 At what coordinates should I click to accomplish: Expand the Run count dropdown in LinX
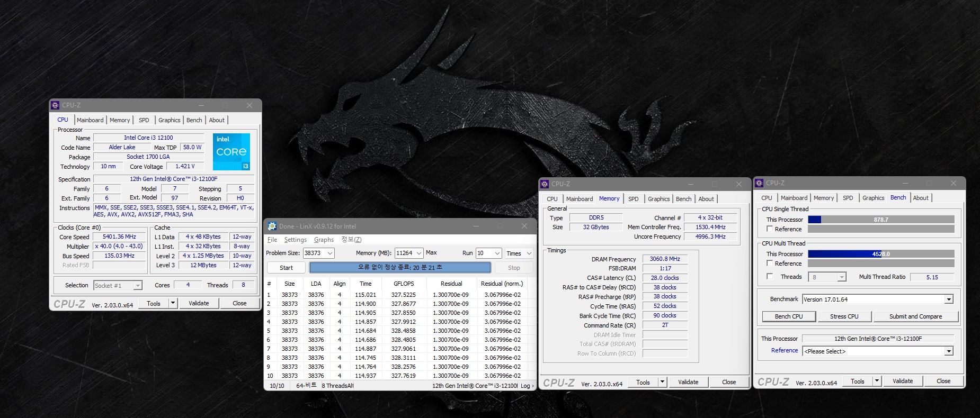point(497,253)
